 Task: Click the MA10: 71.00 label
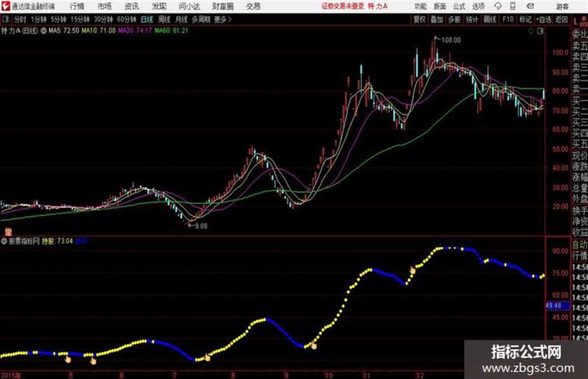tap(99, 30)
